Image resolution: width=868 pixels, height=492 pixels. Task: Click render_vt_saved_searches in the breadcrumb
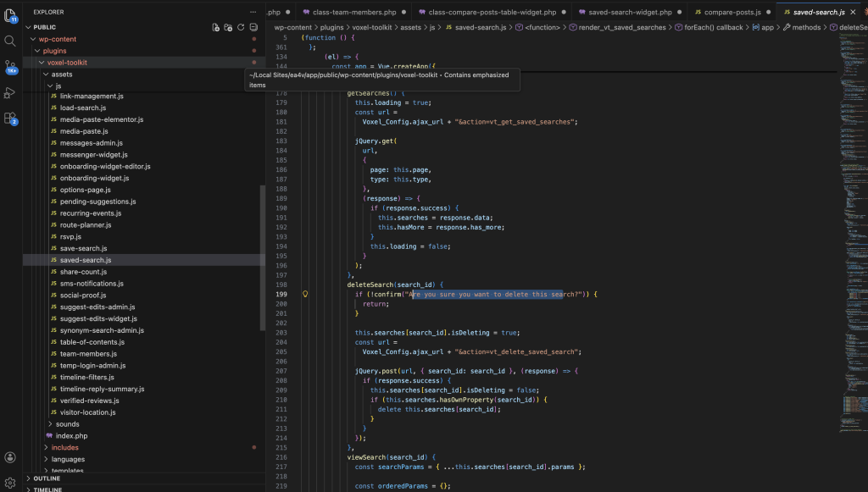(621, 27)
